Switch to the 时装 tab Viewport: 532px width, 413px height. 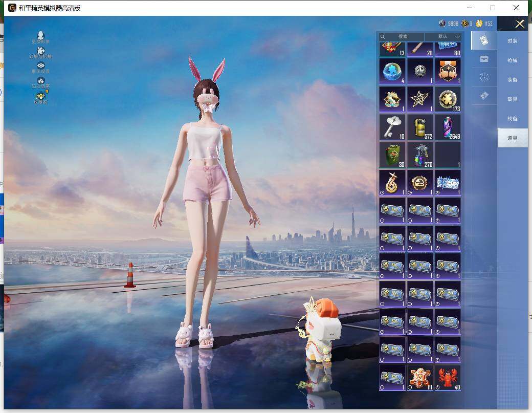(x=512, y=41)
